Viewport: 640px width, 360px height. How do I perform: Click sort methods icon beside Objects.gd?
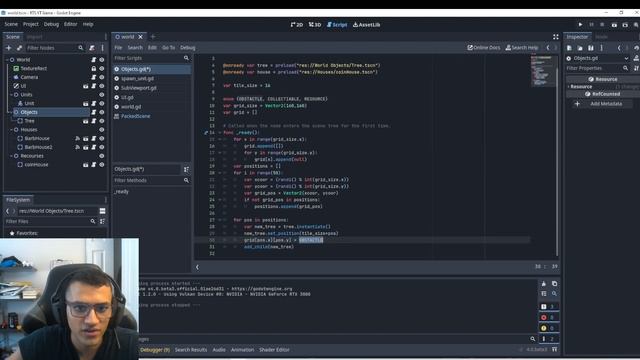pos(186,169)
